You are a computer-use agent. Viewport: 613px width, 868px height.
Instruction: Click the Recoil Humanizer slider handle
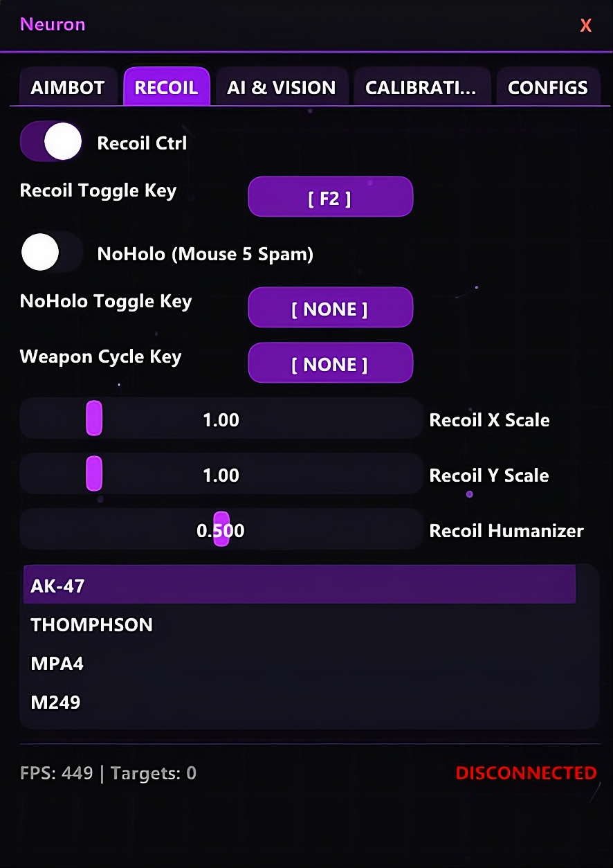pos(221,530)
